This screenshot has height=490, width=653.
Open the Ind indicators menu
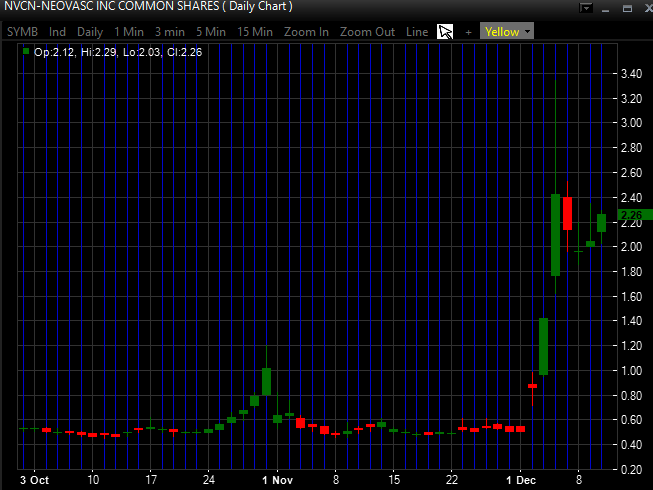pyautogui.click(x=57, y=32)
